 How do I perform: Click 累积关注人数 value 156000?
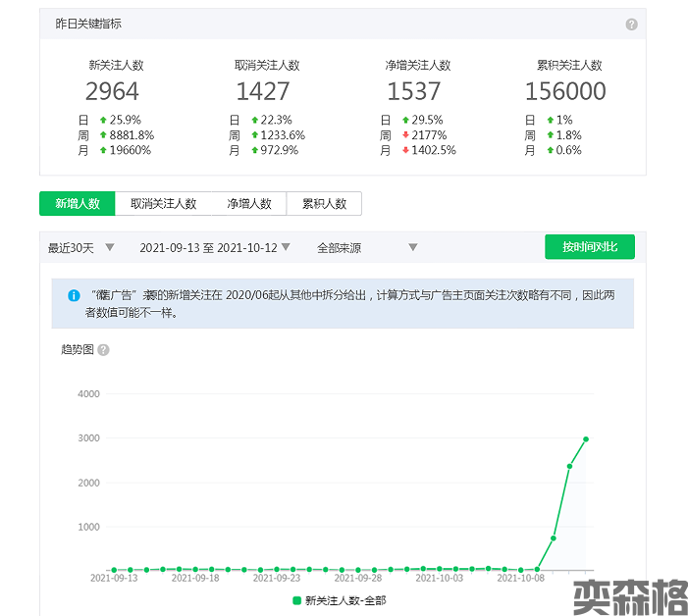click(565, 92)
